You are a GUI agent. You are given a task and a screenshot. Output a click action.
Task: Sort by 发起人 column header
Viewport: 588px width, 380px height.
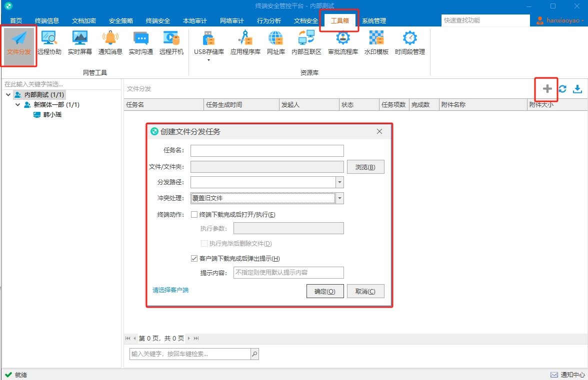click(309, 105)
